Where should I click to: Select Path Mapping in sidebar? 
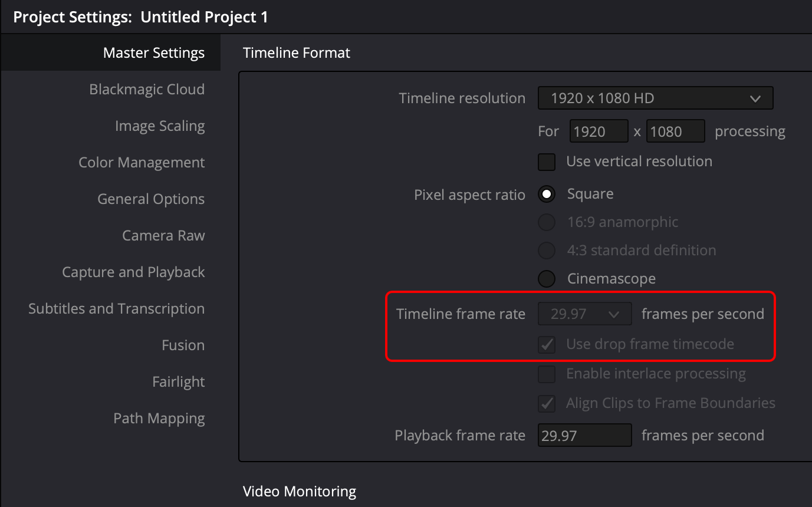[x=159, y=419]
